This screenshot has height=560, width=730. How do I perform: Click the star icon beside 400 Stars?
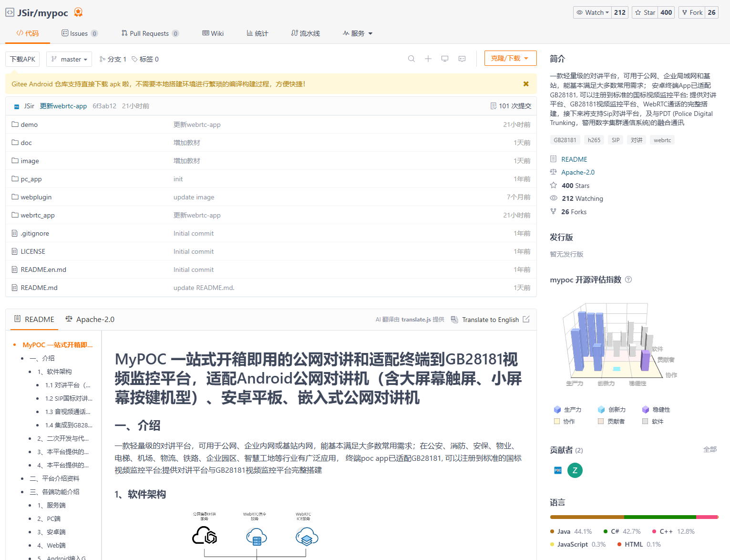553,185
